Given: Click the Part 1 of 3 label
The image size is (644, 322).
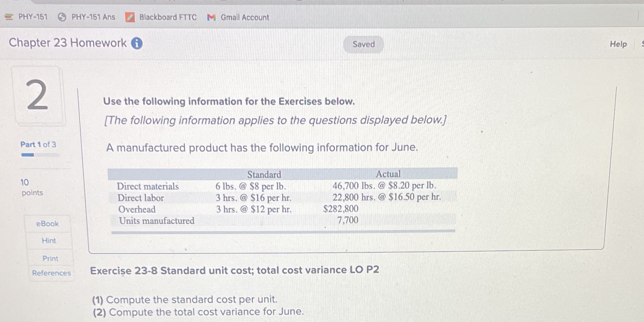Looking at the screenshot, I should click(x=38, y=144).
